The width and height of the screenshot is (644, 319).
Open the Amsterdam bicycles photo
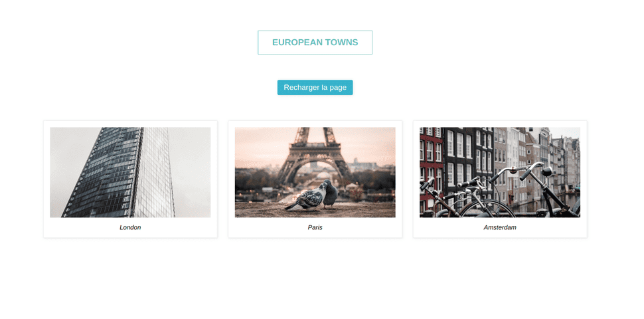[500, 172]
